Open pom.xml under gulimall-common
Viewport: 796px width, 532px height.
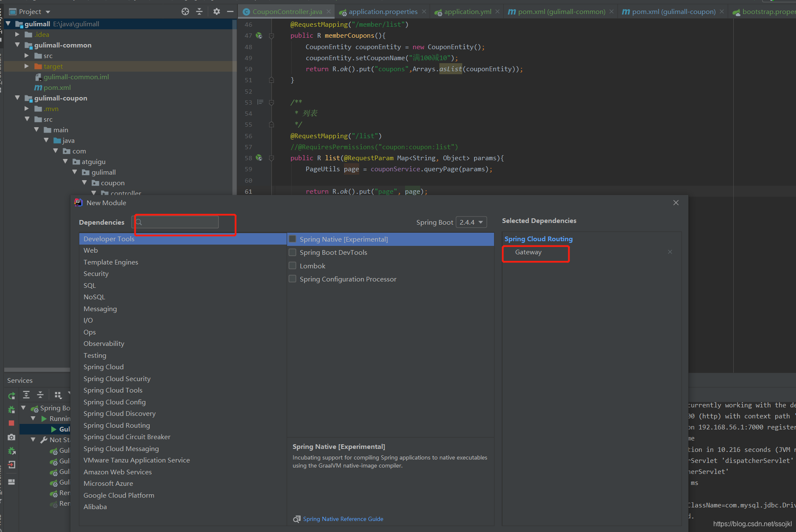pyautogui.click(x=57, y=87)
